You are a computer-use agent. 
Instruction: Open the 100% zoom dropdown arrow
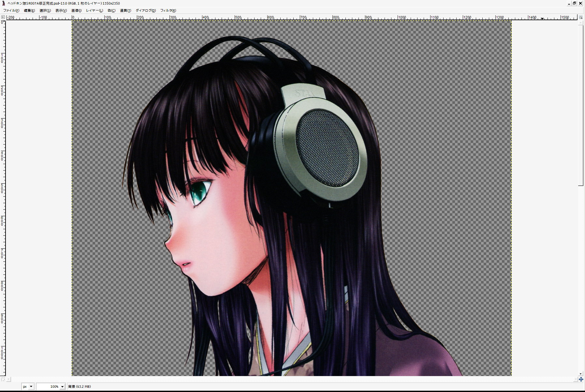(62, 386)
